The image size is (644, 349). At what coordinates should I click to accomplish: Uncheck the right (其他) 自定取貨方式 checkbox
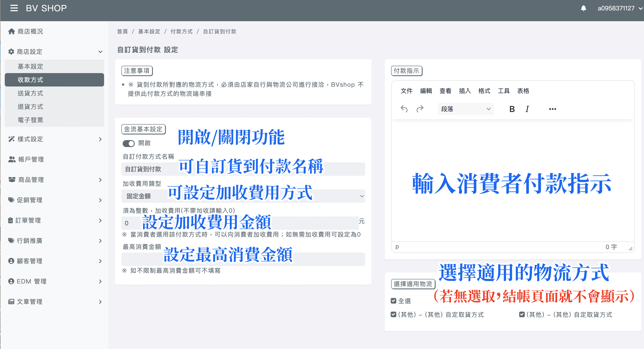522,314
